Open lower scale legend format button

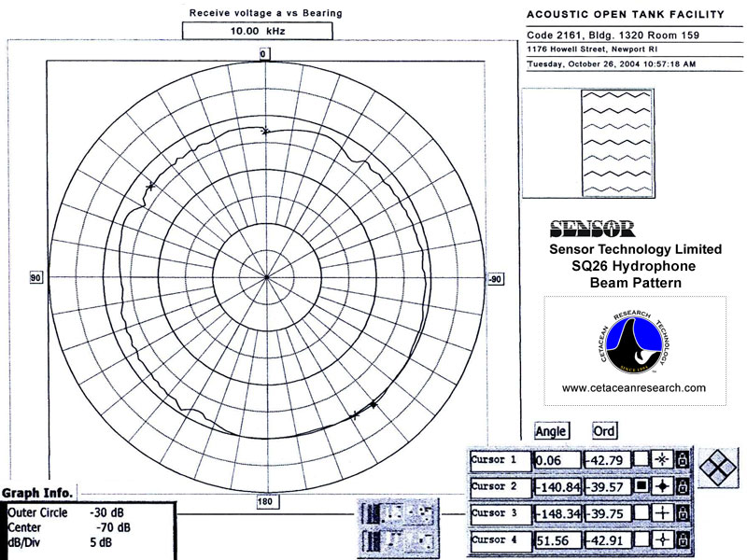(x=418, y=540)
